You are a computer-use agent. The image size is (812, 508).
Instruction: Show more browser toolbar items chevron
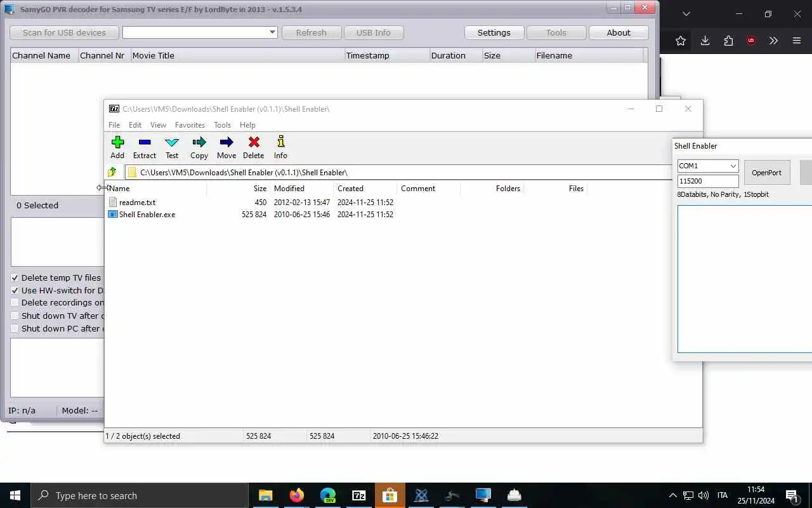click(773, 41)
